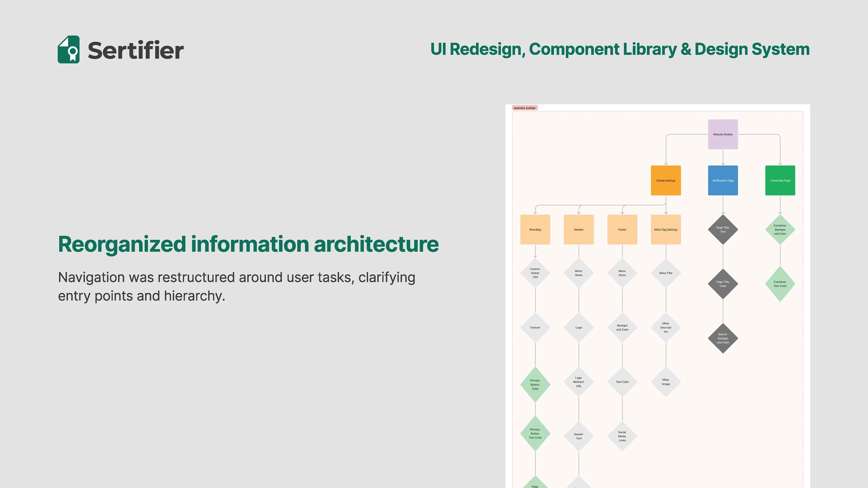Click the website builder frame label
Screen dimensions: 868x488
[x=525, y=108]
